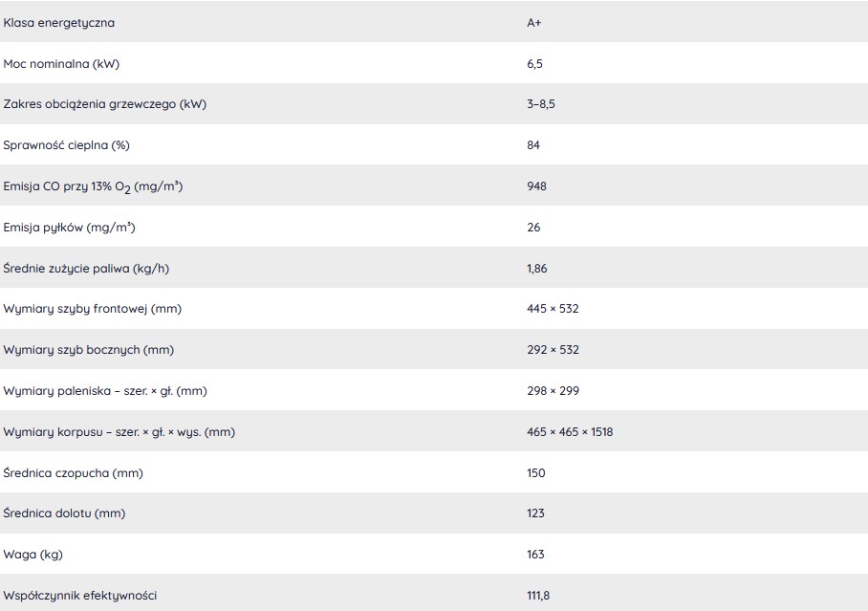Select the 84 efficiency value
The height and width of the screenshot is (611, 868).
click(x=533, y=145)
